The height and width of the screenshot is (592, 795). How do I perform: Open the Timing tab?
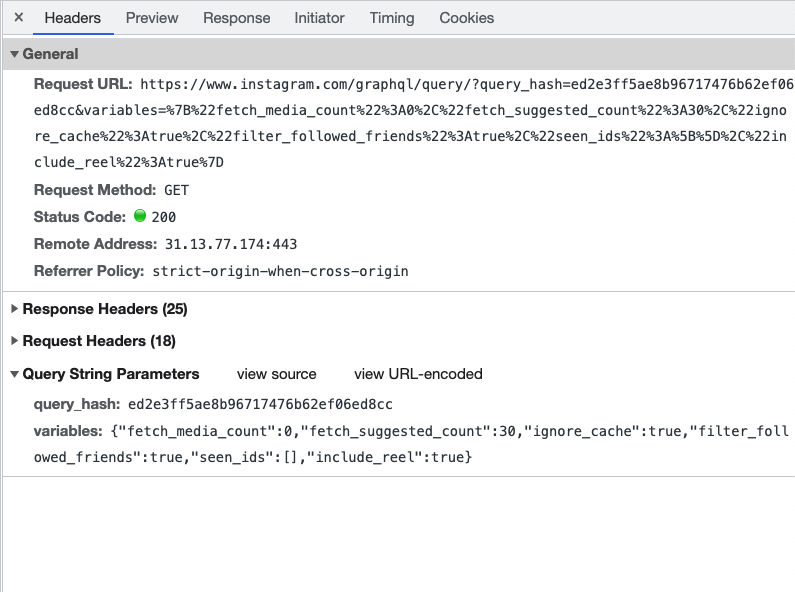click(x=392, y=18)
